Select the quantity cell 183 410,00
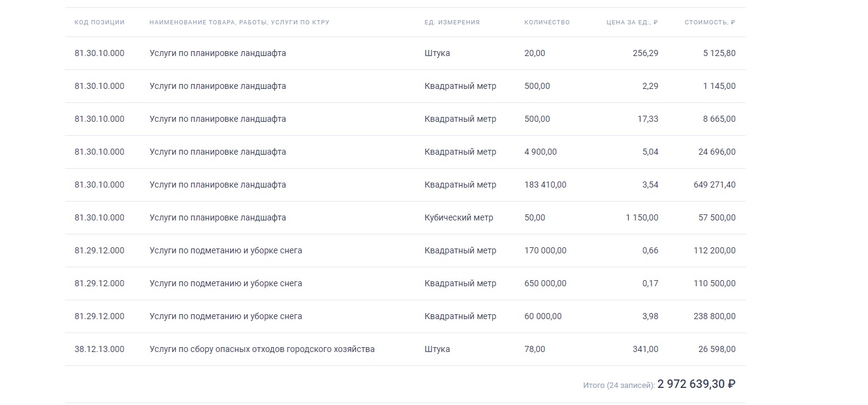 click(x=545, y=185)
